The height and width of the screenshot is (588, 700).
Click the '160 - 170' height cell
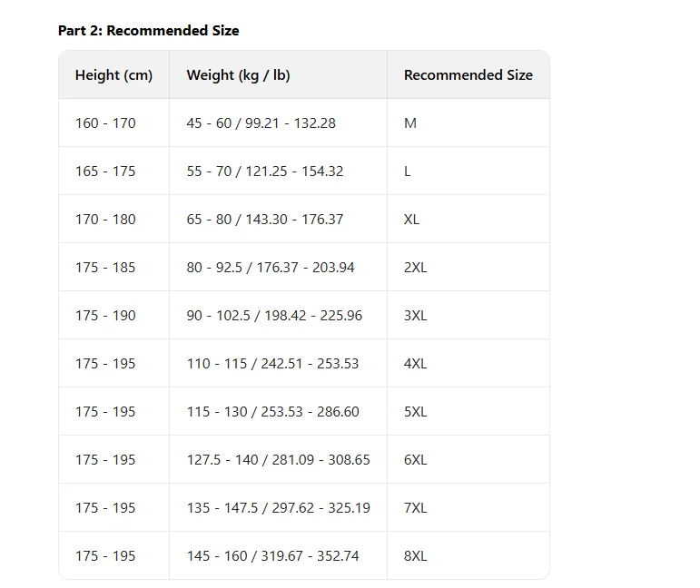[105, 123]
